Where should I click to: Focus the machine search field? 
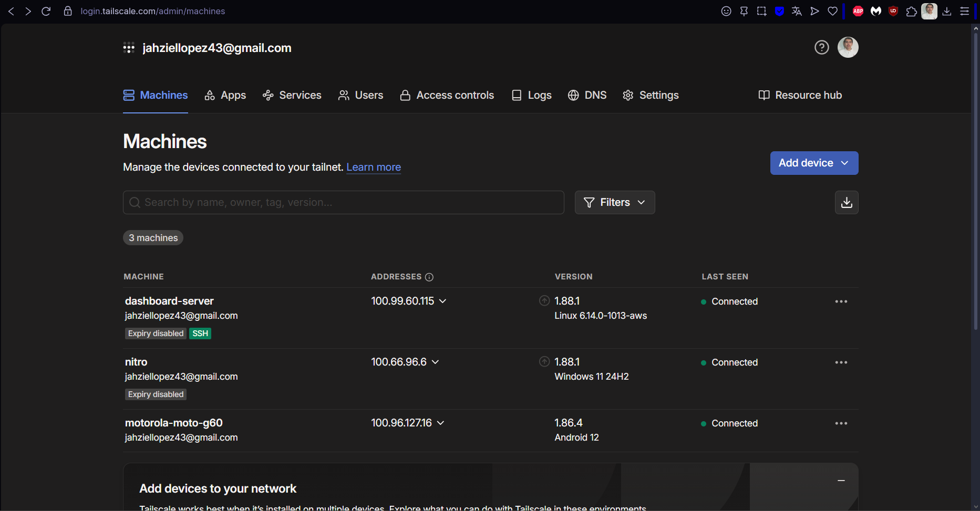pyautogui.click(x=344, y=202)
